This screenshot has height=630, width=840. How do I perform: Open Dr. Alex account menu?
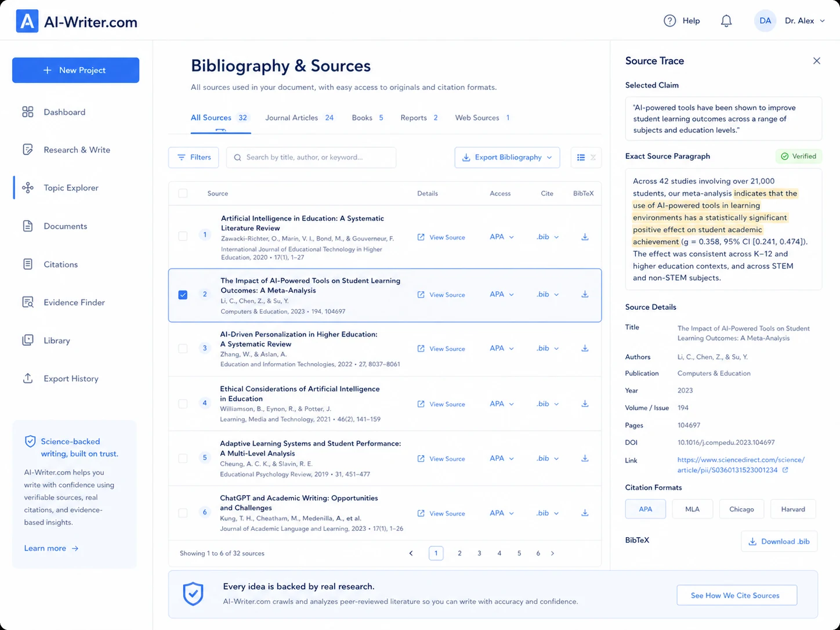coord(790,21)
